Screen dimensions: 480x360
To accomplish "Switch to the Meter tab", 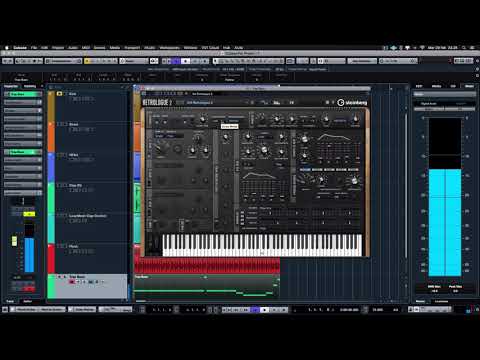I will pyautogui.click(x=469, y=86).
